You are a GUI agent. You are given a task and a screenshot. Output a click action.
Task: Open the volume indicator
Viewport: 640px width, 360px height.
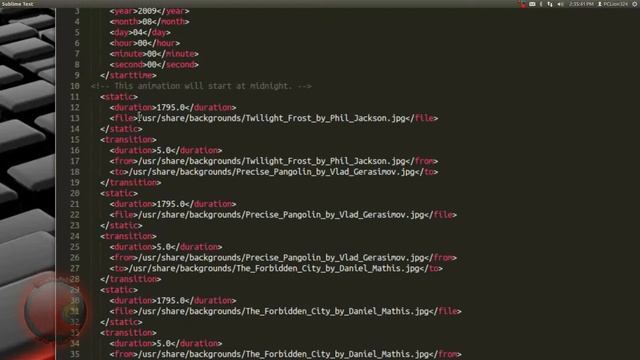[560, 4]
